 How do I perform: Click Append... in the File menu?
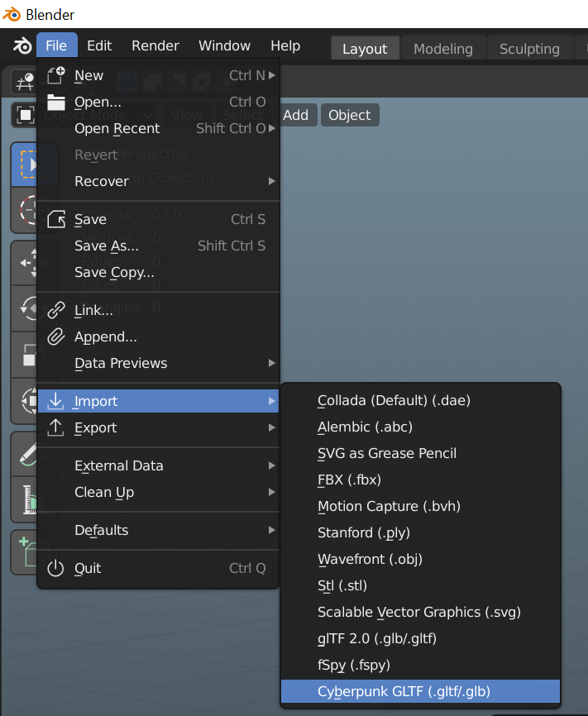[x=158, y=337]
